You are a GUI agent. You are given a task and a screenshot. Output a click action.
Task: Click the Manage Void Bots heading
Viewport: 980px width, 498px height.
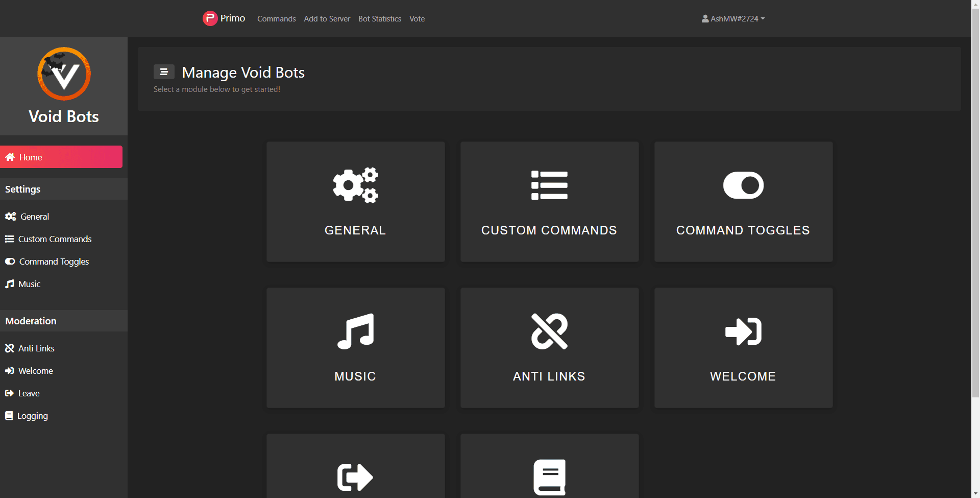[243, 73]
